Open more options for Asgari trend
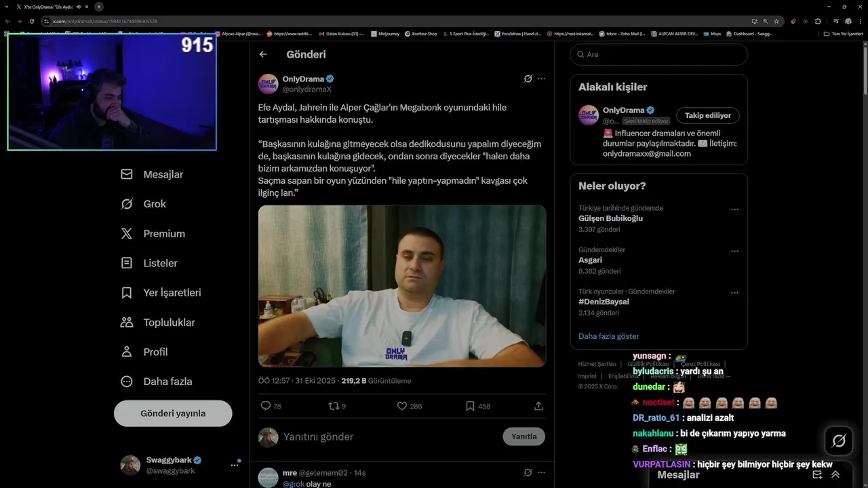This screenshot has height=488, width=868. click(x=734, y=251)
